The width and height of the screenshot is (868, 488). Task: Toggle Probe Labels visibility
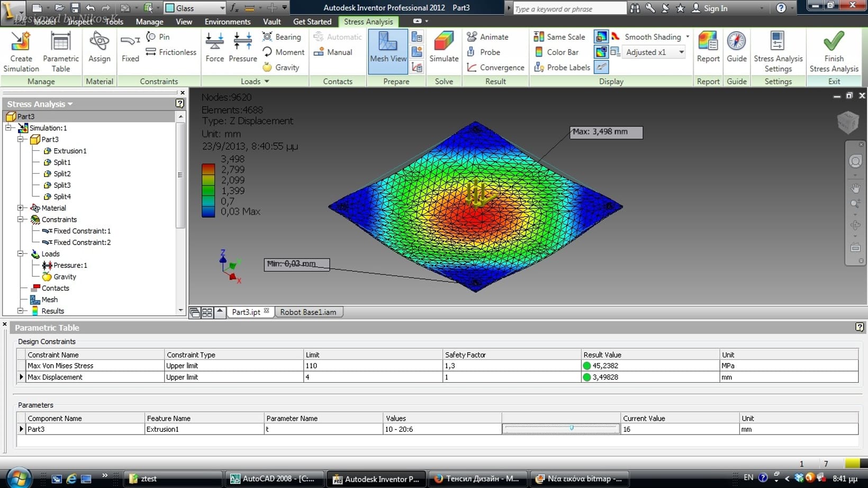point(562,67)
